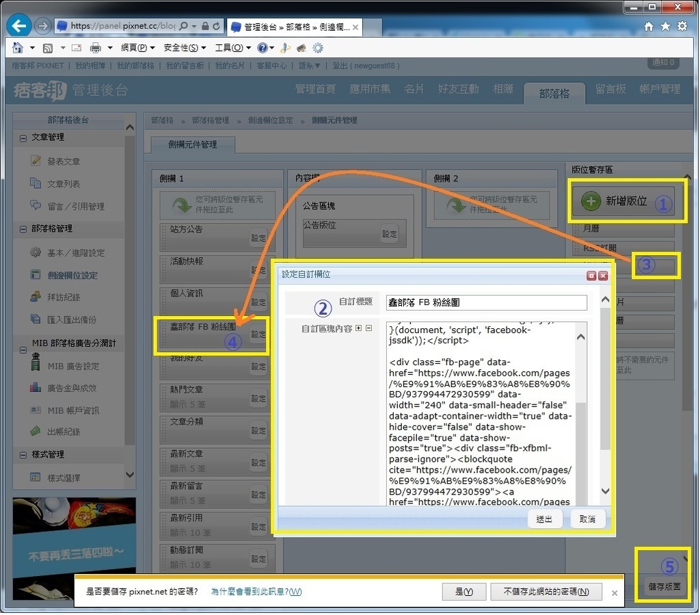The image size is (700, 615).
Task: Open the 留言板 navigation tab
Action: point(610,89)
